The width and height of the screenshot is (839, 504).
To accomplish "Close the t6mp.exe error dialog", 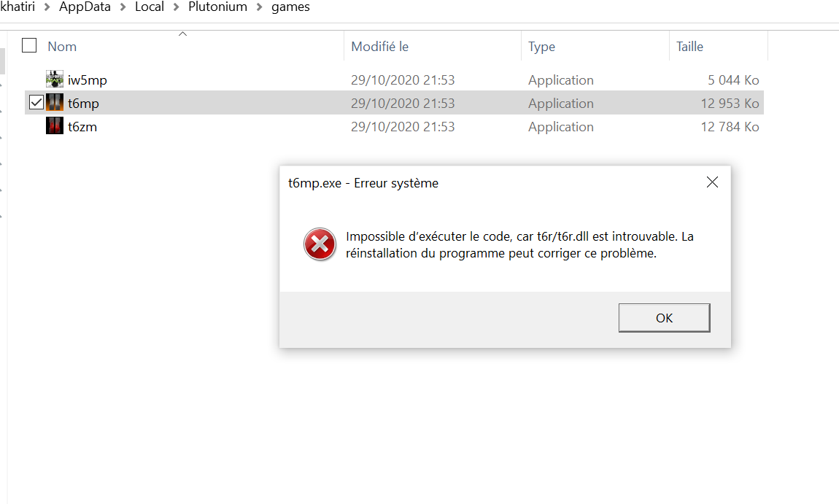I will [x=712, y=182].
